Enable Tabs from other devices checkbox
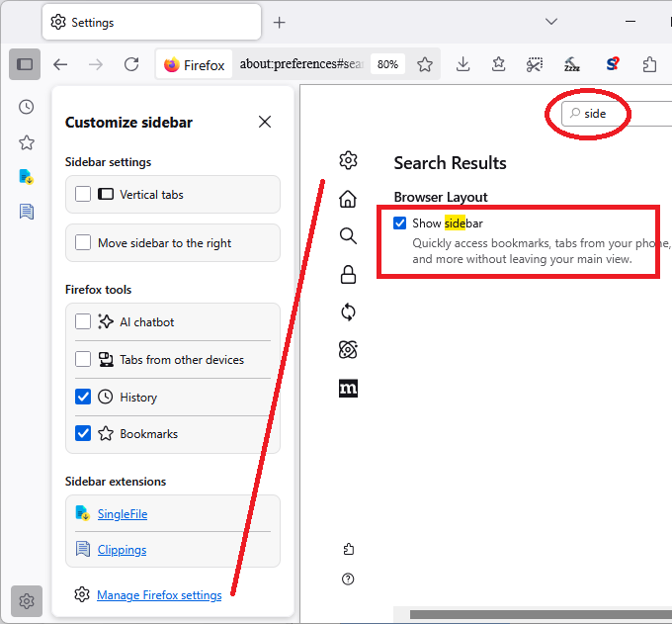672x624 pixels. (x=83, y=359)
